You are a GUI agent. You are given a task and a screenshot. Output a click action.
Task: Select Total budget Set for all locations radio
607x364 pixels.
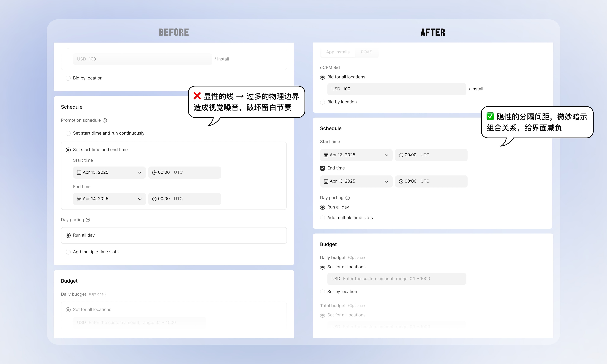point(322,315)
